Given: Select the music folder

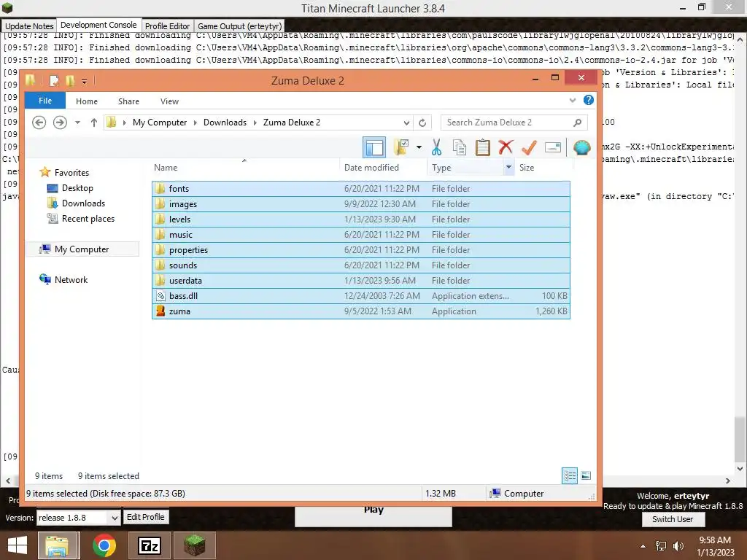Looking at the screenshot, I should pos(360,234).
